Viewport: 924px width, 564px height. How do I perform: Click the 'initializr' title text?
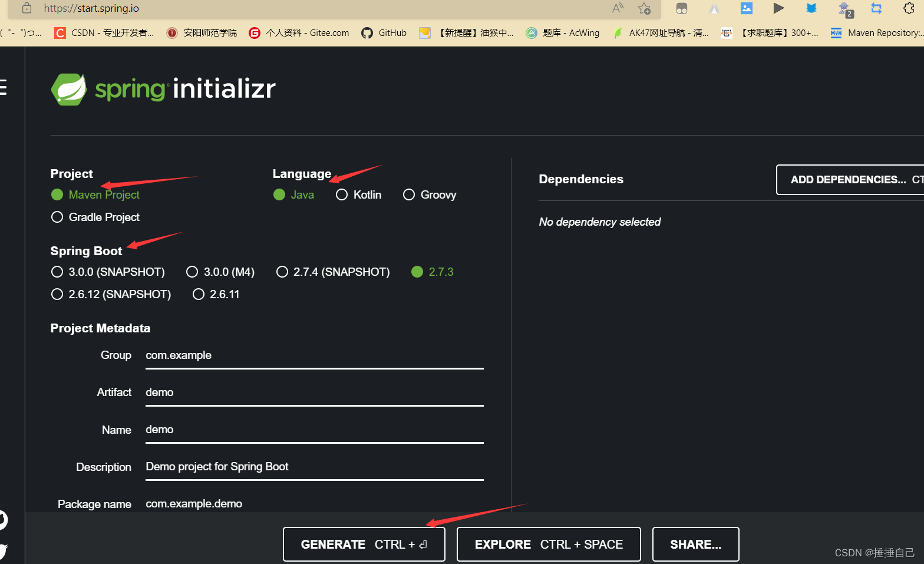point(225,88)
